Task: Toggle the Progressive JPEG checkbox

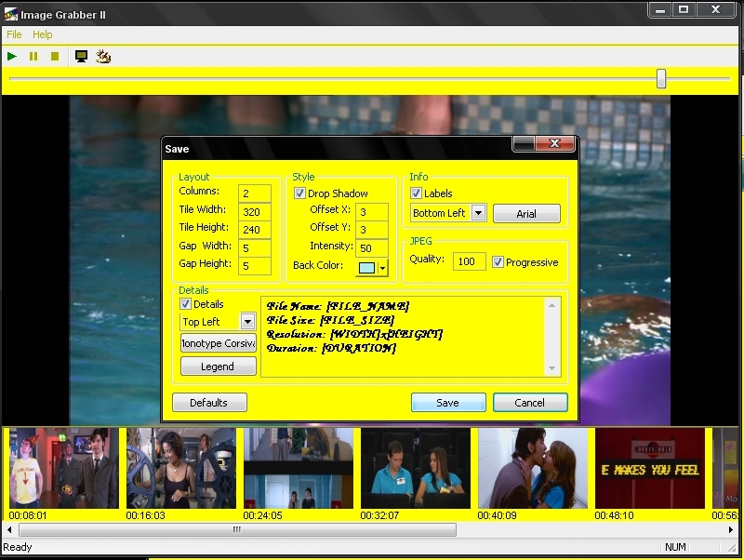Action: tap(498, 262)
